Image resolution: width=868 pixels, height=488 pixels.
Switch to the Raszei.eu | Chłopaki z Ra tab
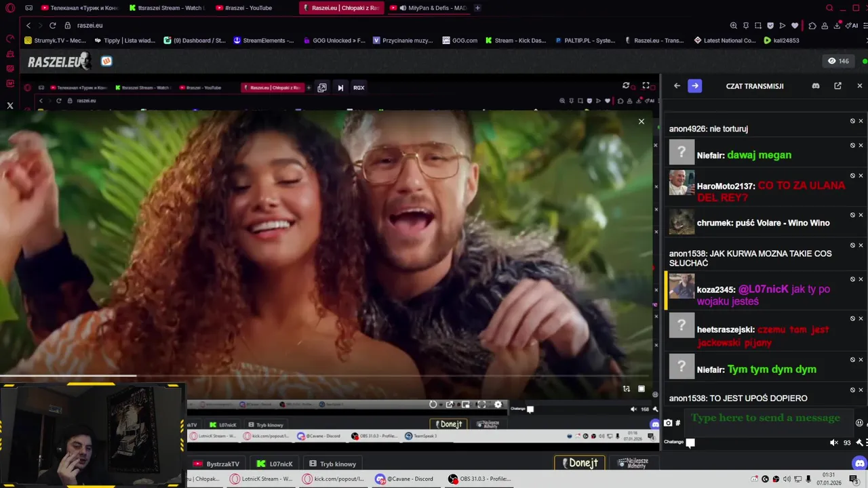tap(341, 8)
